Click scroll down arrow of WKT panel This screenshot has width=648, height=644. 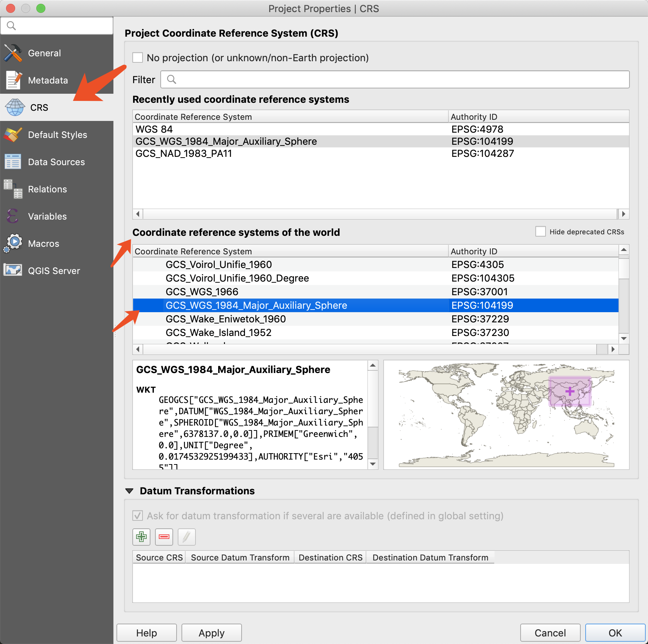(x=373, y=464)
